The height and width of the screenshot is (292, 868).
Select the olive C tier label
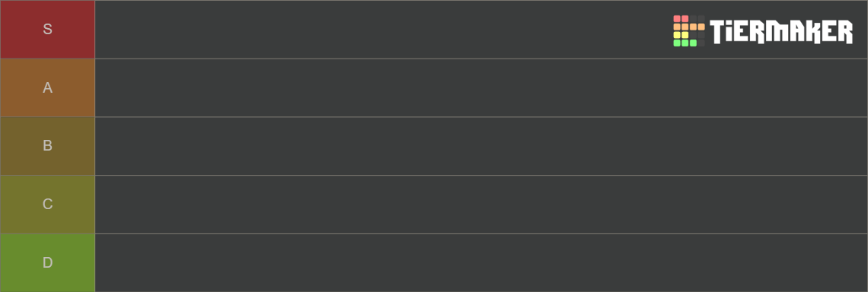coord(48,204)
